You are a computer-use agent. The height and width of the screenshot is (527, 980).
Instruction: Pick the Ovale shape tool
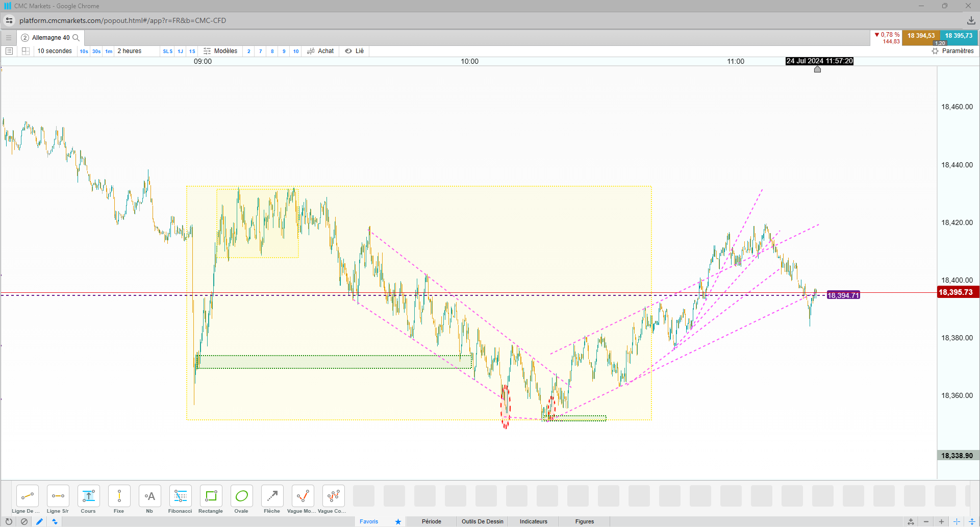(x=241, y=499)
